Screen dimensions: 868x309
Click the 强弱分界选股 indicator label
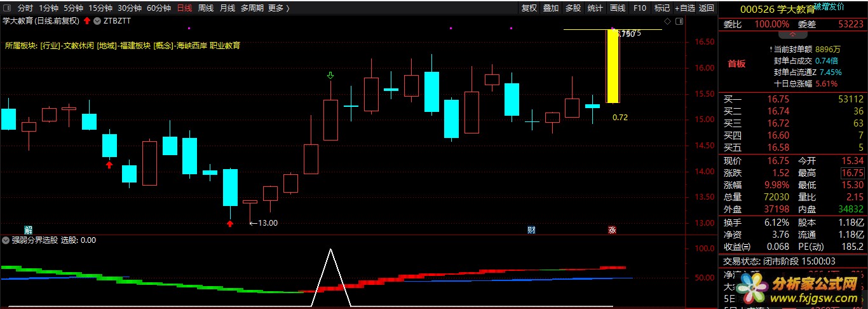point(35,240)
